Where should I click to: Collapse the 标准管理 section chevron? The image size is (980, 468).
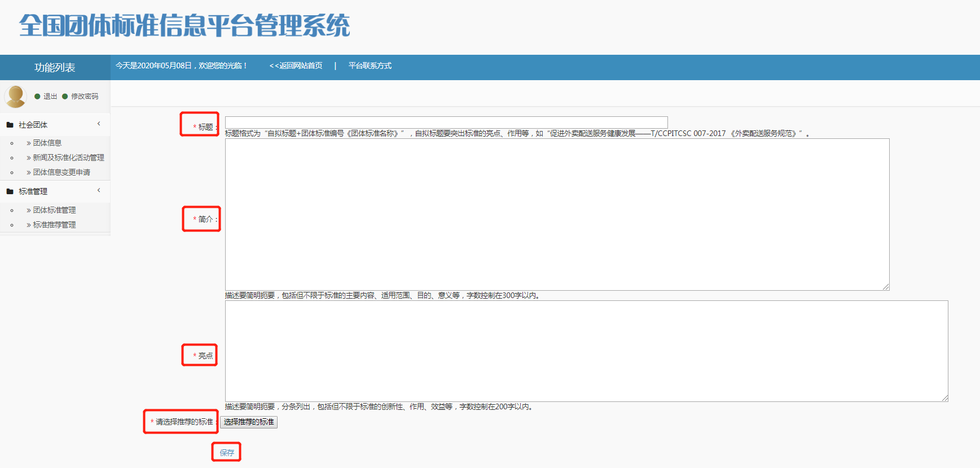point(99,190)
